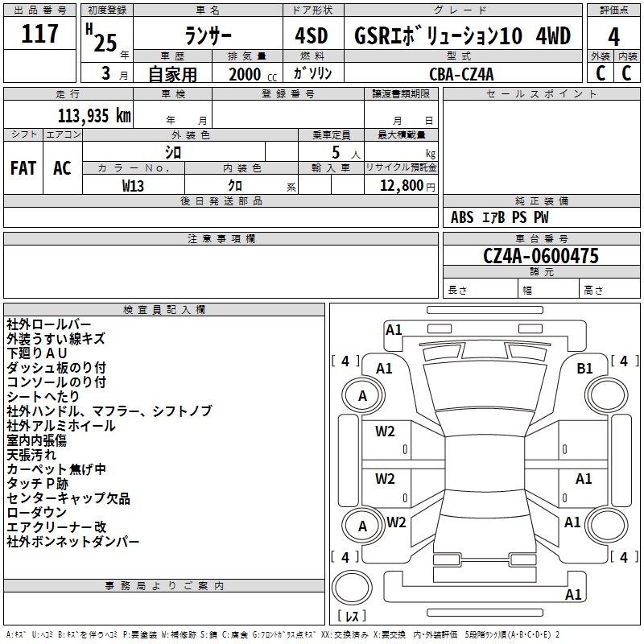Screen dimensions: 644x644
Task: Click the recycle deposit 12,800円
Action: pyautogui.click(x=400, y=185)
